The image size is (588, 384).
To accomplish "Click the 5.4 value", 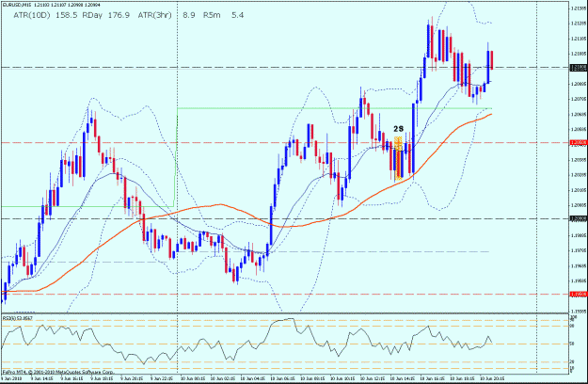I will (238, 15).
